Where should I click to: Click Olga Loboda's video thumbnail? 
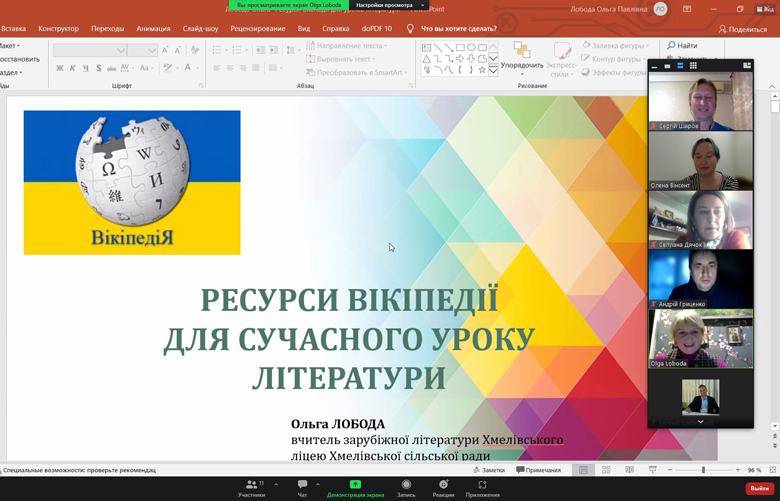click(x=700, y=338)
